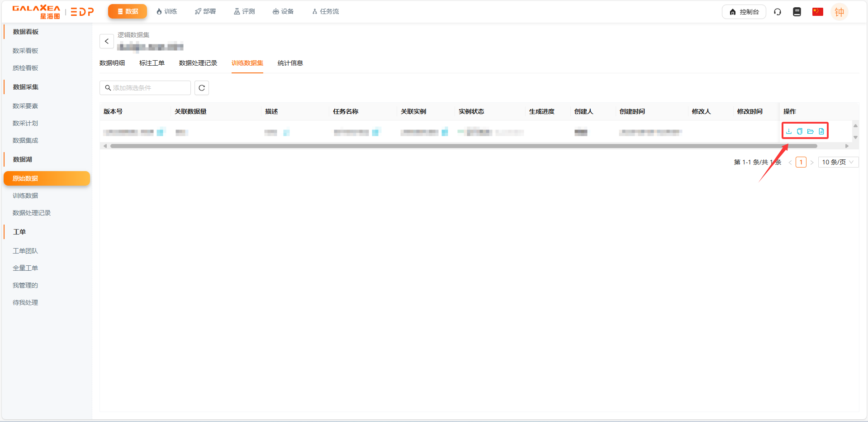Switch to the 数据明细 tab
This screenshot has height=422, width=868.
112,63
